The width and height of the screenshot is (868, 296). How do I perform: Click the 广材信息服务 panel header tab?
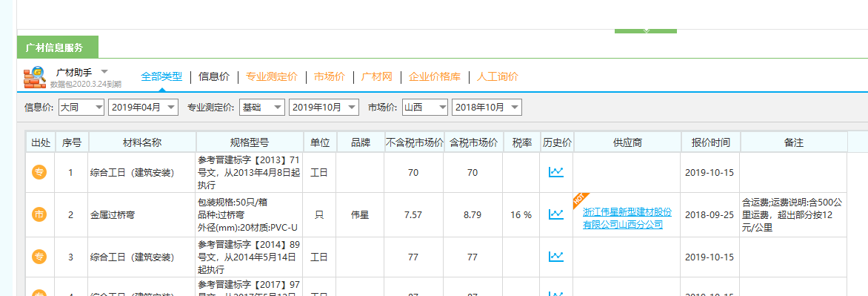tap(58, 47)
